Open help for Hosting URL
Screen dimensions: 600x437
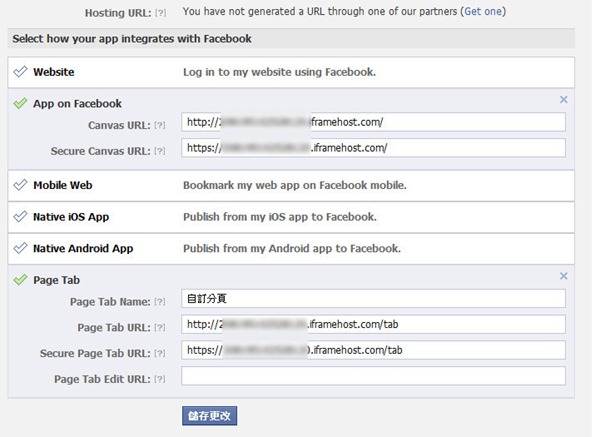[x=161, y=13]
